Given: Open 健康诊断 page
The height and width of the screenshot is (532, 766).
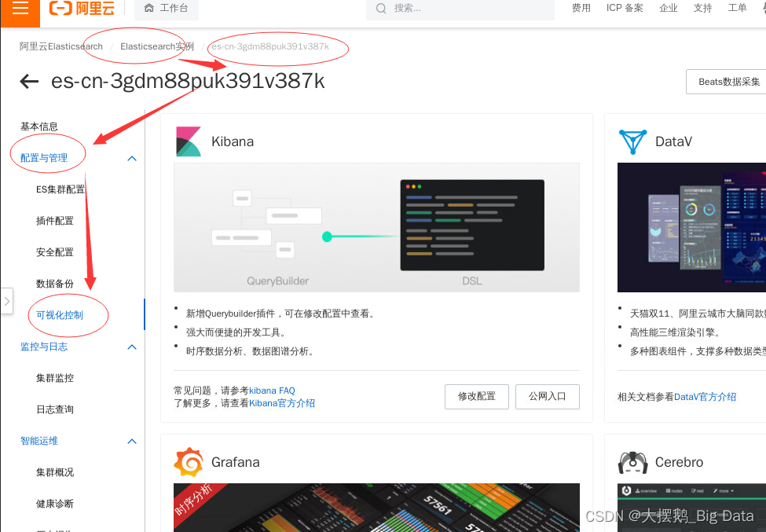Looking at the screenshot, I should point(55,504).
